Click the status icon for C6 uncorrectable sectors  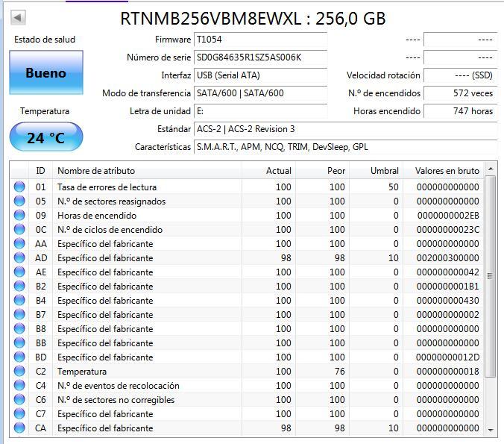pos(19,399)
